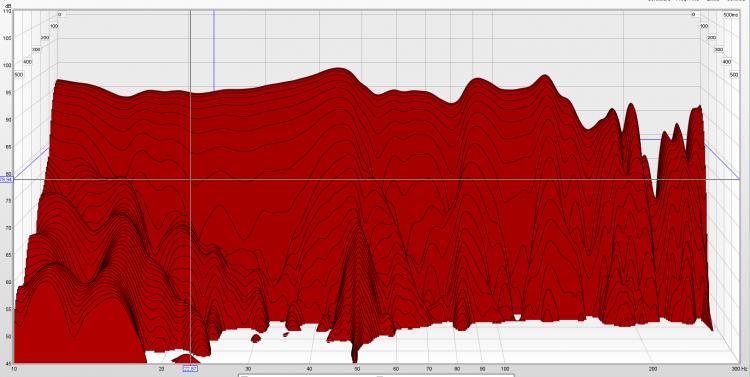The height and width of the screenshot is (377, 750).
Task: Click the 65 tick on the dB axis
Action: click(x=8, y=255)
